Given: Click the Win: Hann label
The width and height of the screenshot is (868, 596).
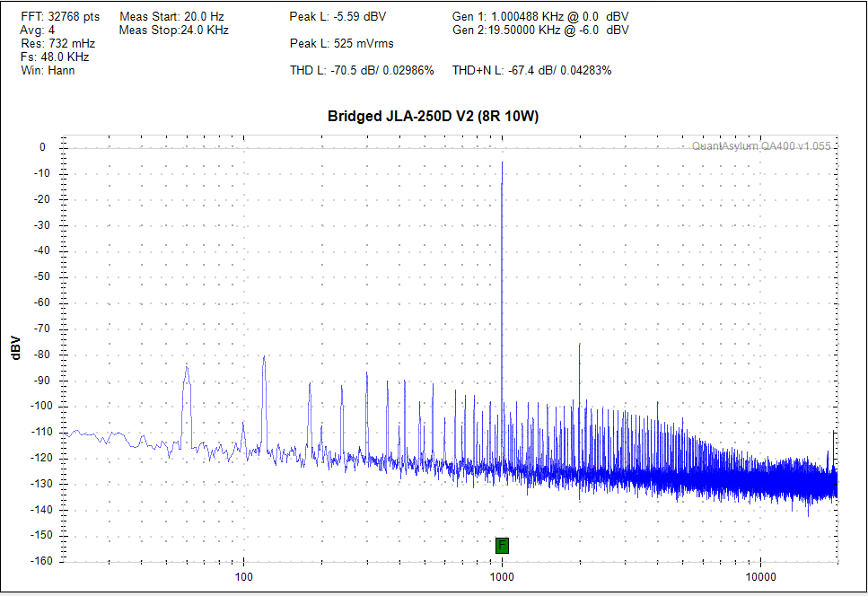Looking at the screenshot, I should tap(48, 70).
